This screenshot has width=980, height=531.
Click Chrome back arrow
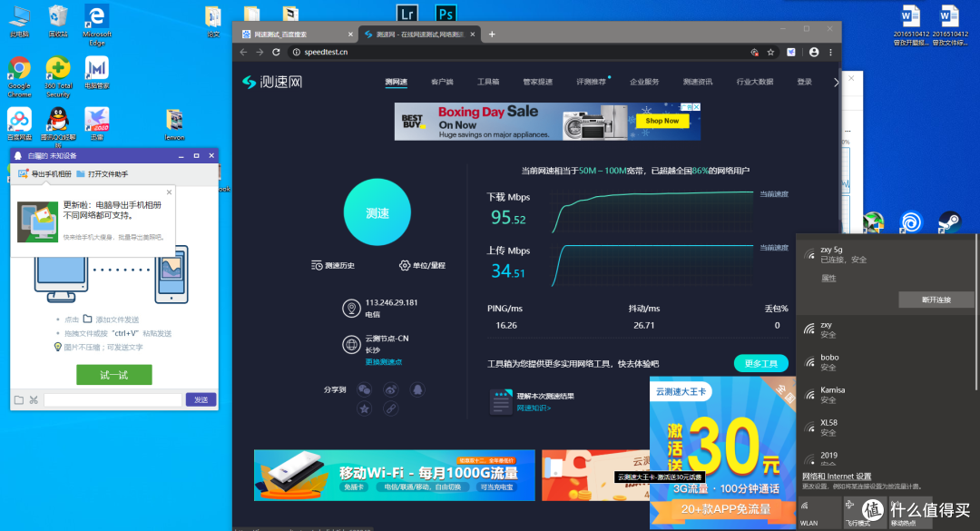(244, 52)
